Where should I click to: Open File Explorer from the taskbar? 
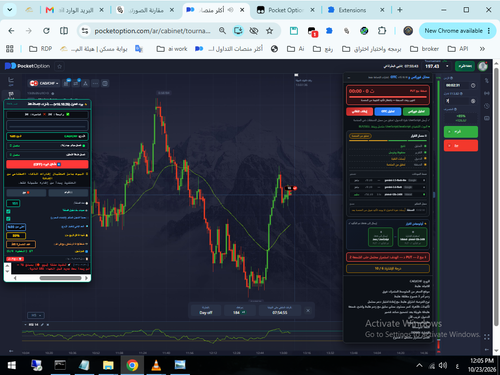[108, 365]
